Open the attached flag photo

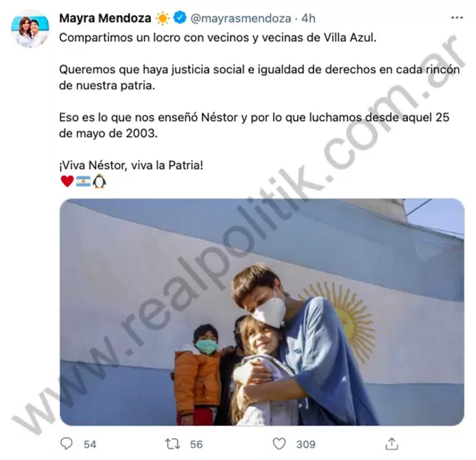point(262,312)
